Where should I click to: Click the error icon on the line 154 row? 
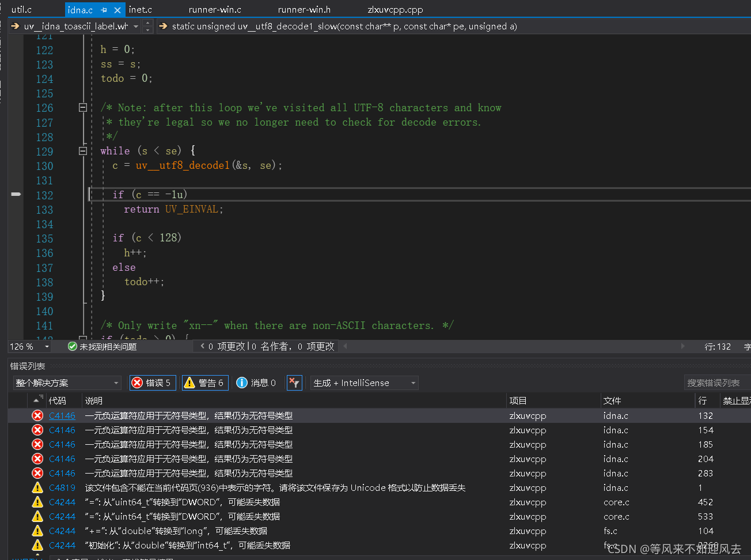[x=37, y=430]
